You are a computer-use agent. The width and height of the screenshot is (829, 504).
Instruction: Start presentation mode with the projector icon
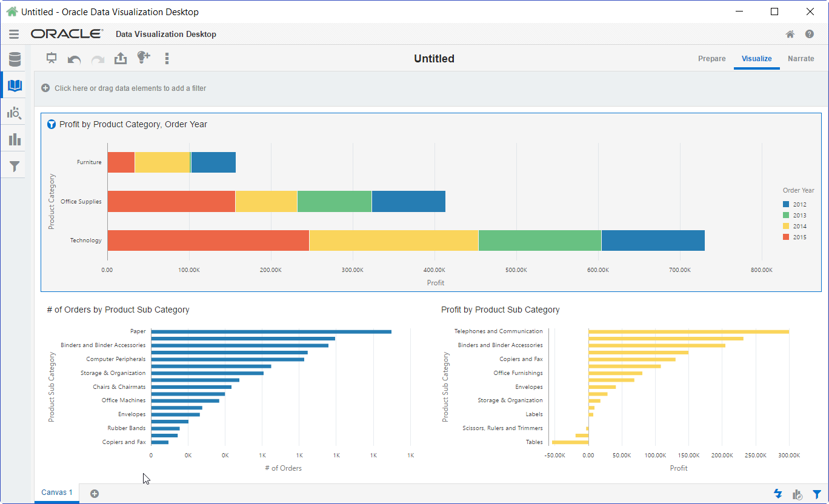pos(52,58)
